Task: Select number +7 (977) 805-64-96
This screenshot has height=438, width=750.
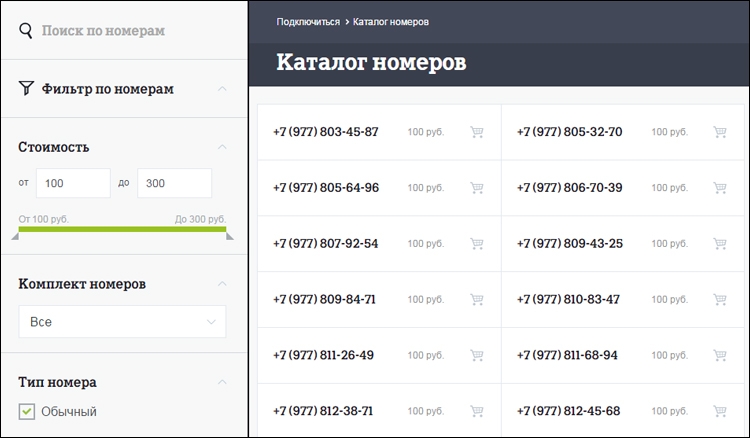Action: pyautogui.click(x=326, y=188)
